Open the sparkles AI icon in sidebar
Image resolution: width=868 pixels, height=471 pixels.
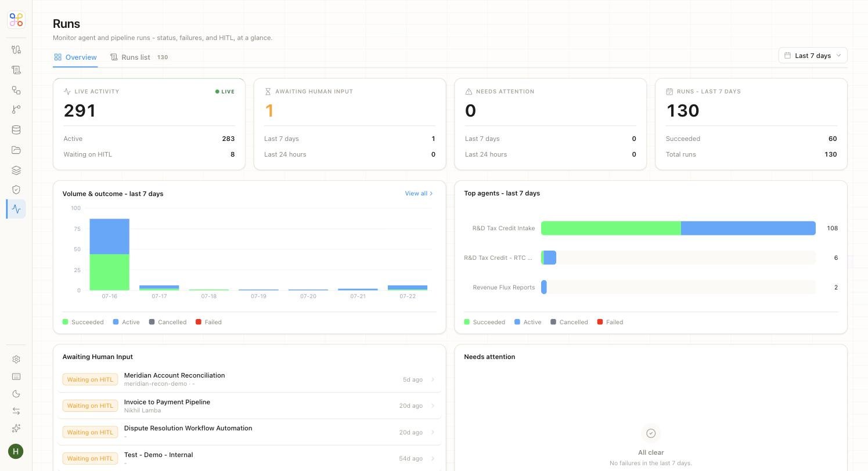click(16, 428)
